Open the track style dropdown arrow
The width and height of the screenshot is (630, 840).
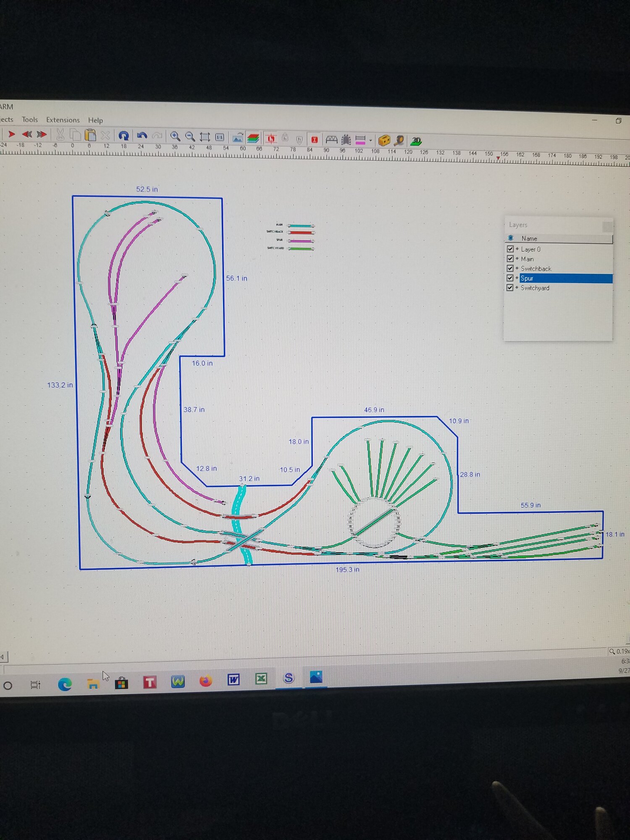click(370, 141)
